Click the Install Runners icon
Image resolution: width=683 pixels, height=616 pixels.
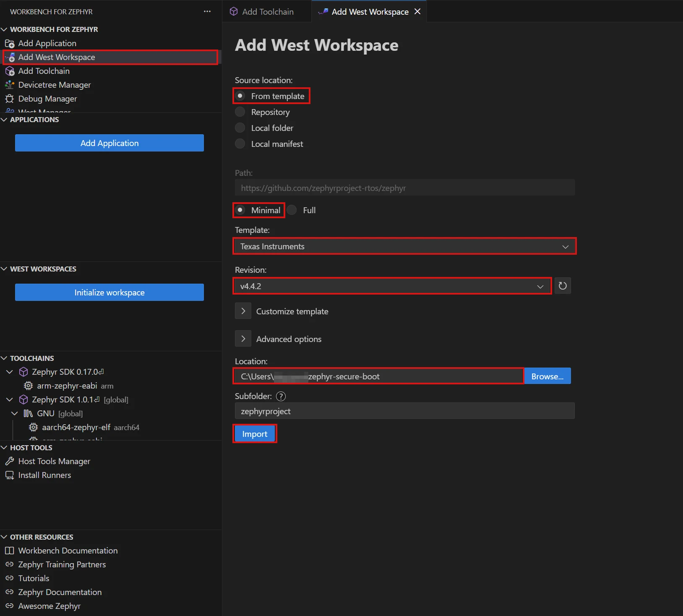click(x=10, y=475)
